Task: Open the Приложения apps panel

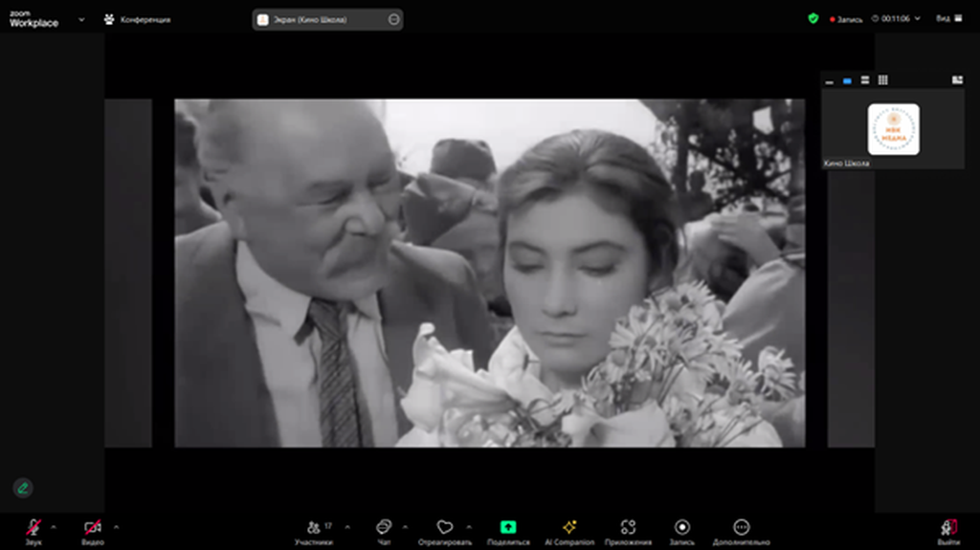Action: point(628,528)
